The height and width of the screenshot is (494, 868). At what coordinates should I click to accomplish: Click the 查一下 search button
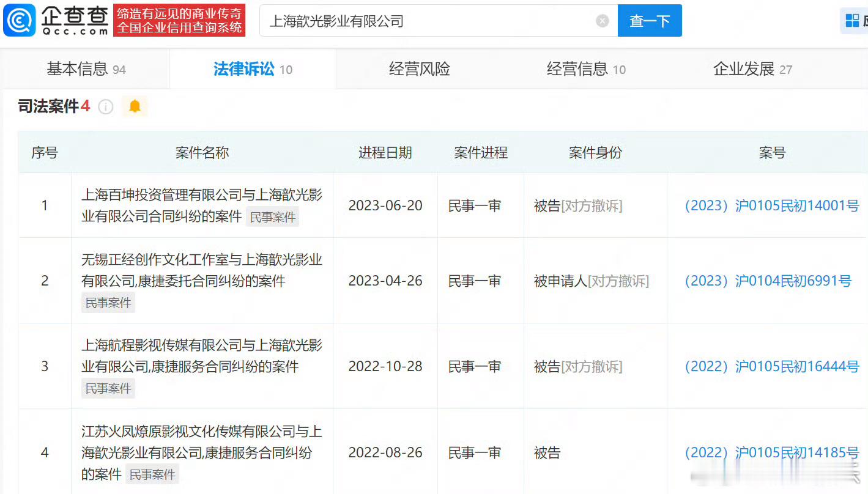[650, 21]
